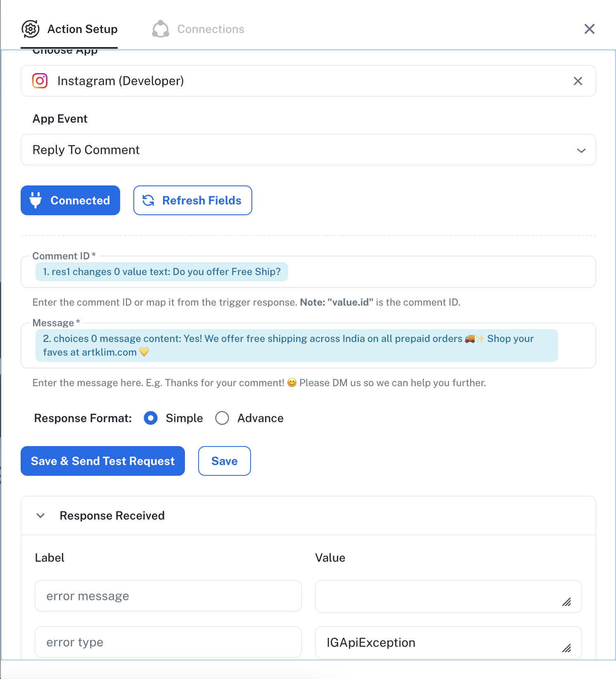
Task: Click the Save button
Action: pos(225,461)
